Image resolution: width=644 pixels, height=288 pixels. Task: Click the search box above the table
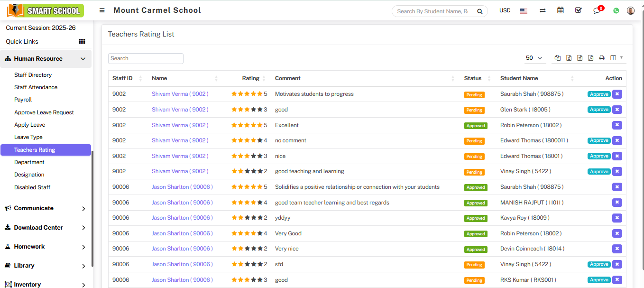click(145, 58)
